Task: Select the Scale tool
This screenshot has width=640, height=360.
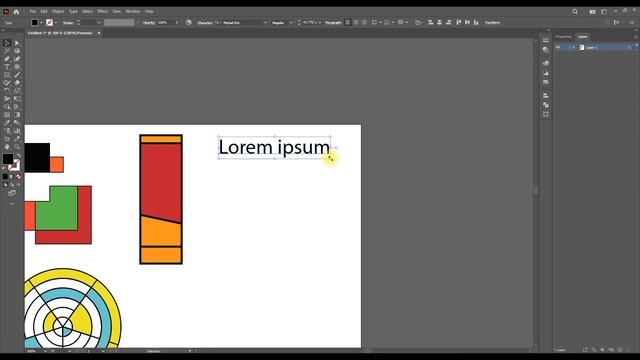Action: tap(17, 91)
